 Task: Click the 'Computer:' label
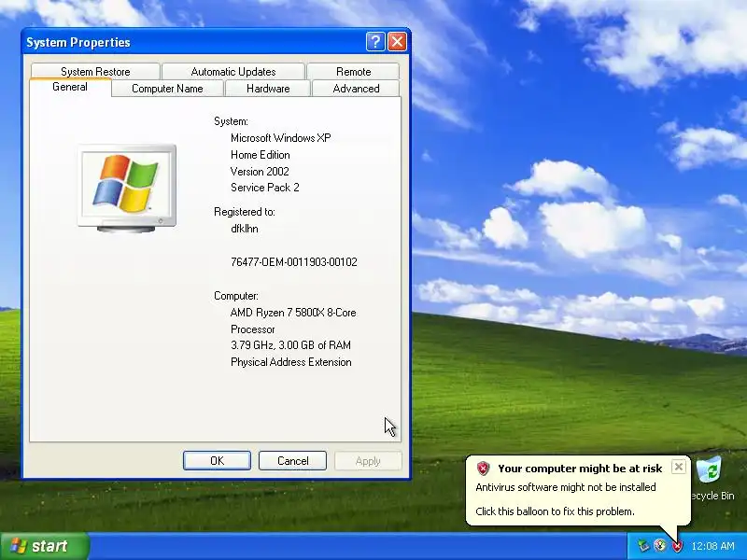(236, 296)
